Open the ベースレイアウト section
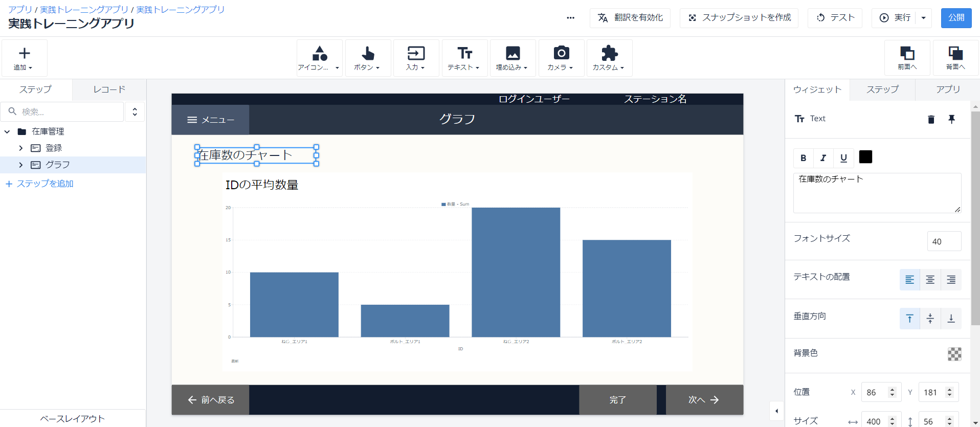Image resolution: width=980 pixels, height=427 pixels. (73, 418)
